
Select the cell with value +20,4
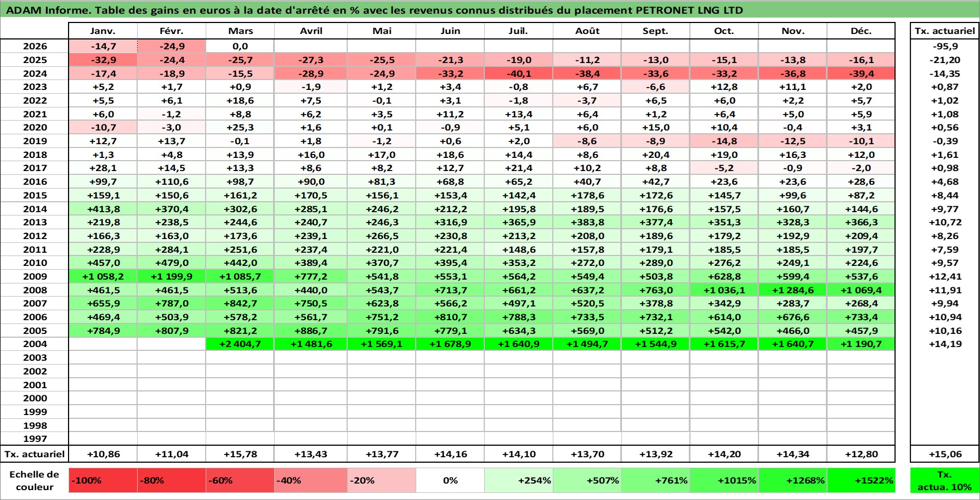[655, 155]
